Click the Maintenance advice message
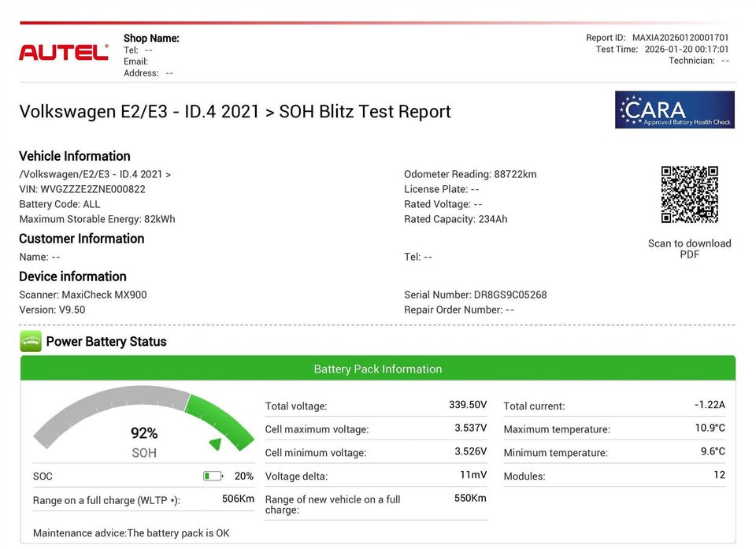Image resolution: width=756 pixels, height=549 pixels. (x=132, y=533)
